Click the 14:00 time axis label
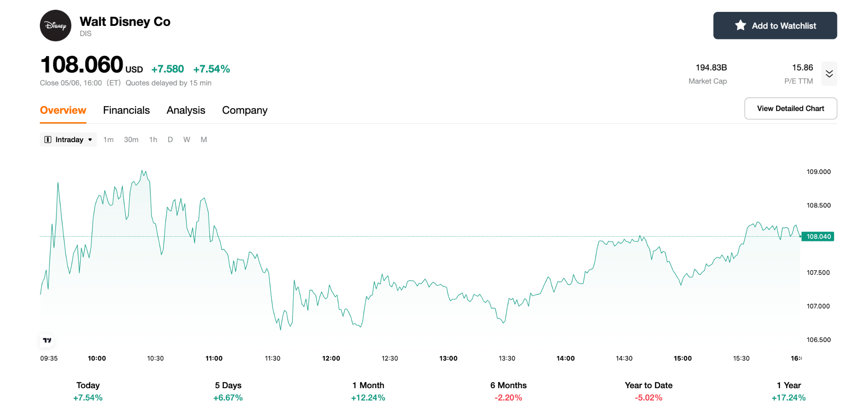 click(x=565, y=358)
